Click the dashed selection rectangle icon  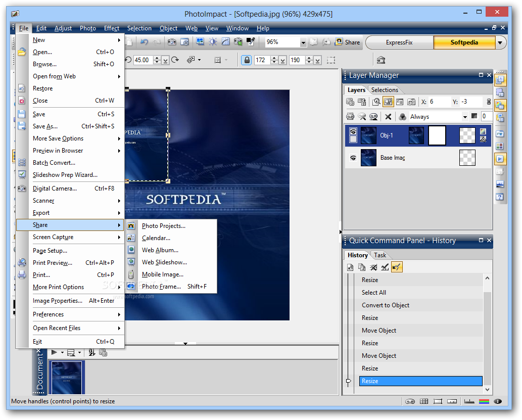click(x=330, y=60)
